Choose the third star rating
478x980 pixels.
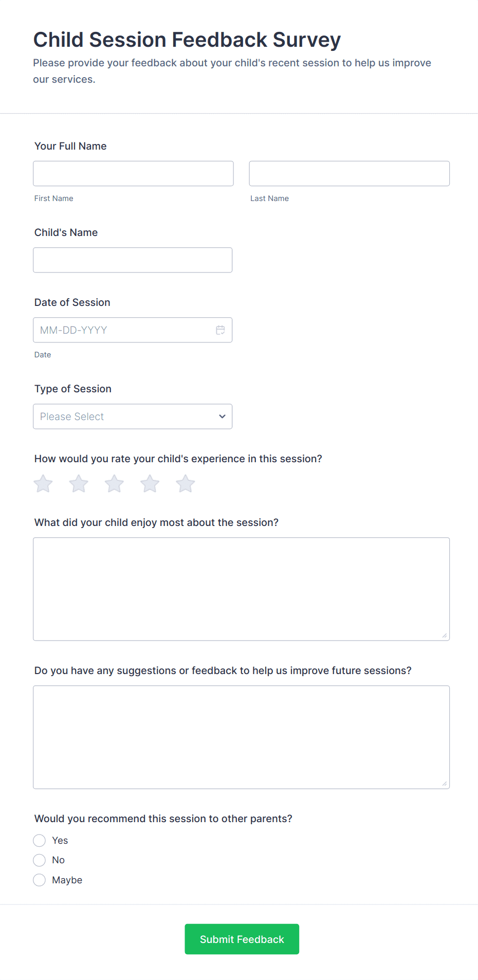point(114,484)
